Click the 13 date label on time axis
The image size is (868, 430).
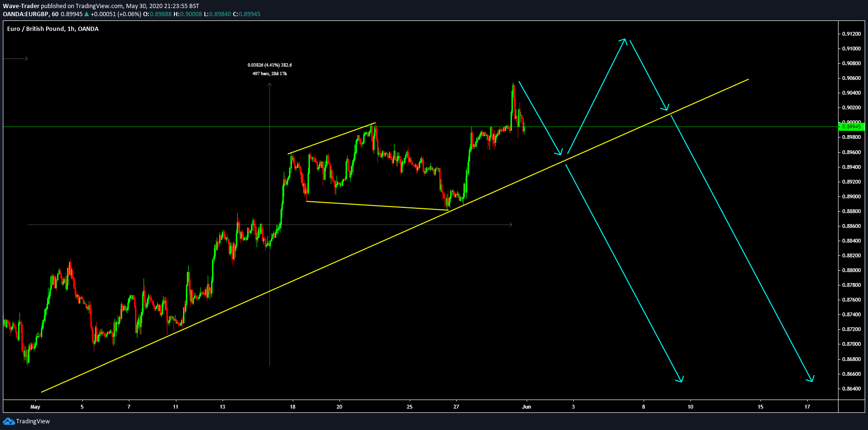[x=222, y=407]
